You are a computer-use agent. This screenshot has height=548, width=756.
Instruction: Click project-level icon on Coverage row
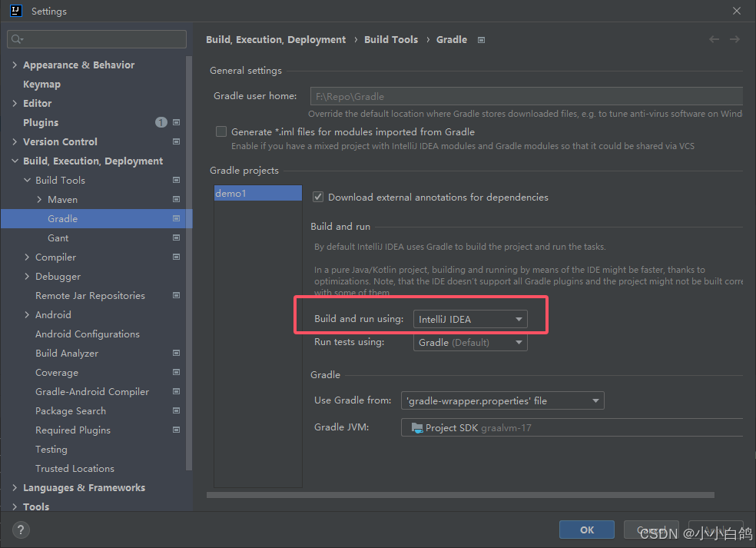coord(177,373)
